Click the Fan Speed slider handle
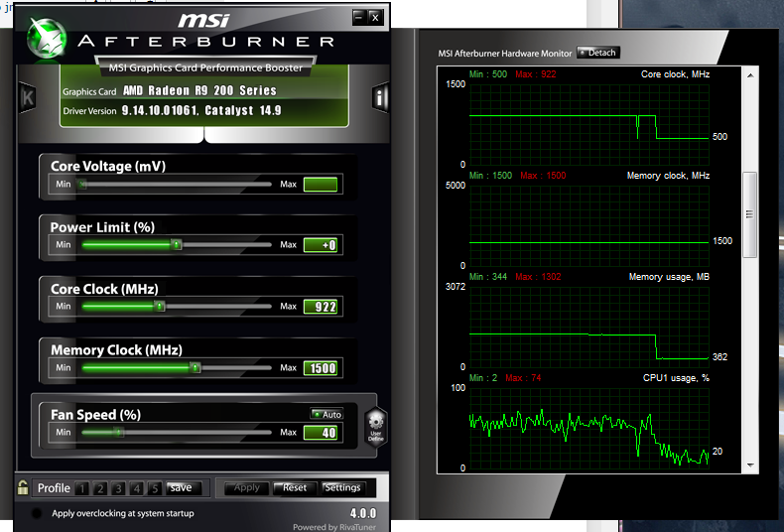The height and width of the screenshot is (532, 784). click(118, 432)
